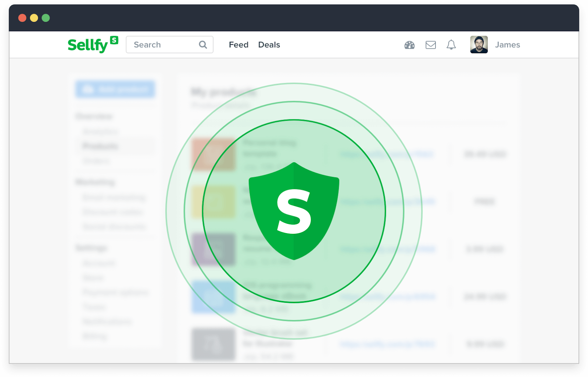The image size is (588, 377).
Task: Click the magnifying glass search icon
Action: click(203, 45)
